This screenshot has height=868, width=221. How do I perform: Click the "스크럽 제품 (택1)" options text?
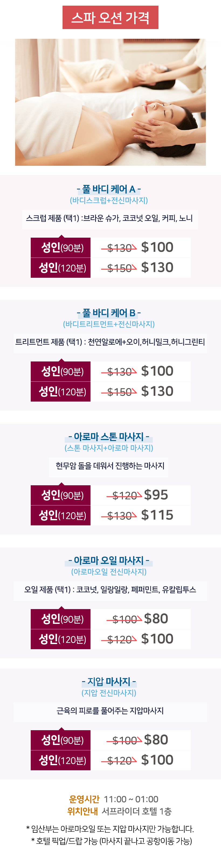109,218
